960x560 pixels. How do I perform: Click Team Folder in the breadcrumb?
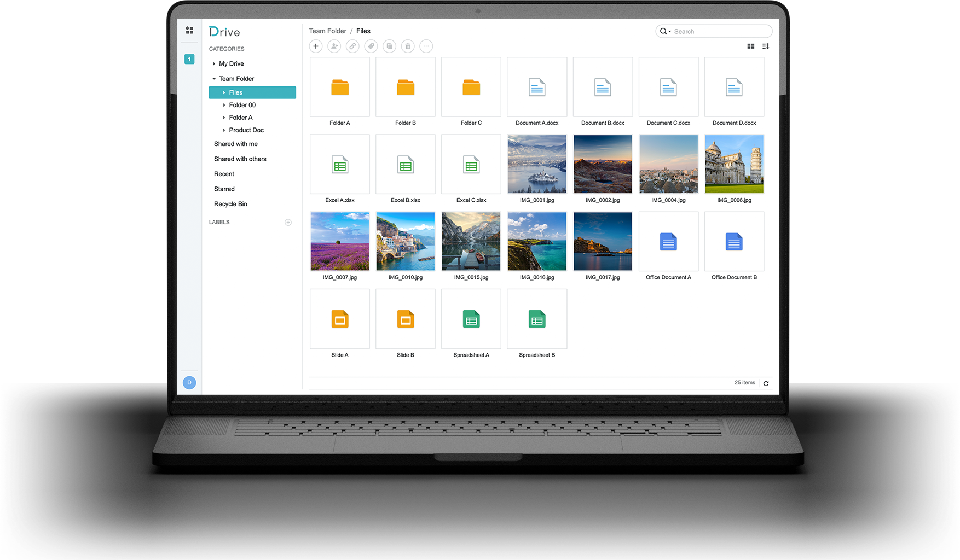(327, 31)
